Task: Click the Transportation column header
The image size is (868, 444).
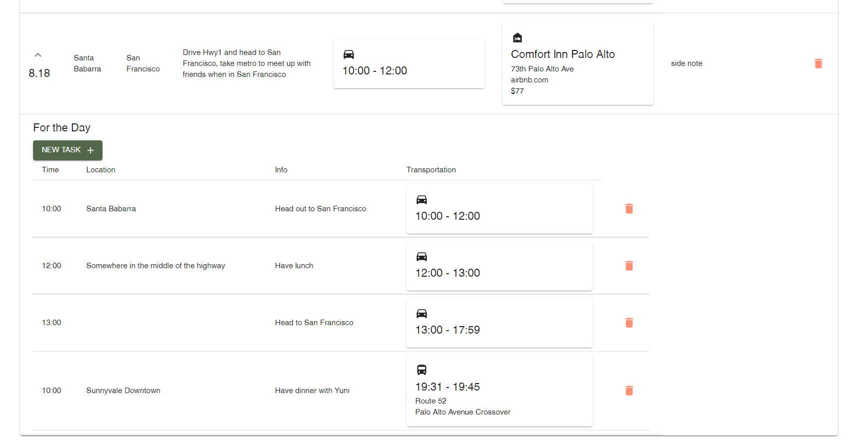Action: click(431, 170)
